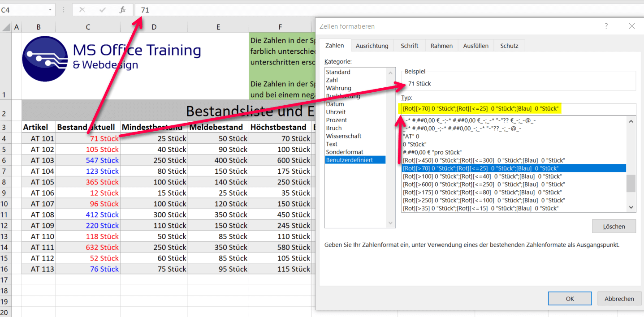Select the Währung category
Image resolution: width=644 pixels, height=317 pixels.
coord(355,88)
